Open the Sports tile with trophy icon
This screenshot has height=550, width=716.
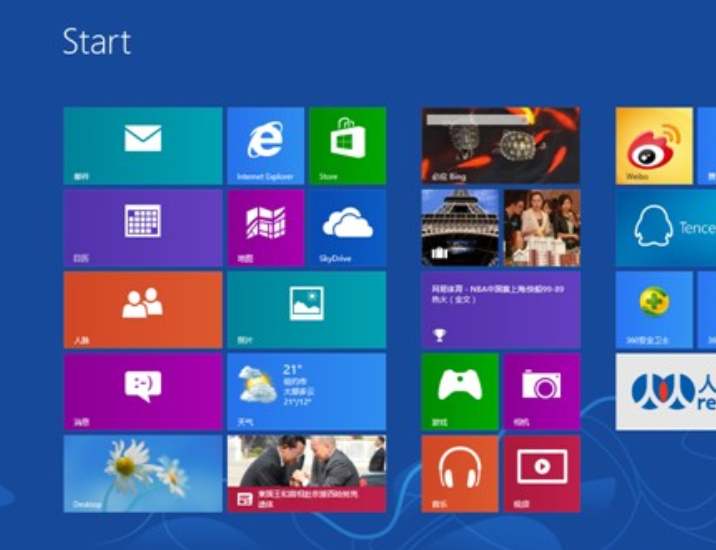tap(501, 310)
